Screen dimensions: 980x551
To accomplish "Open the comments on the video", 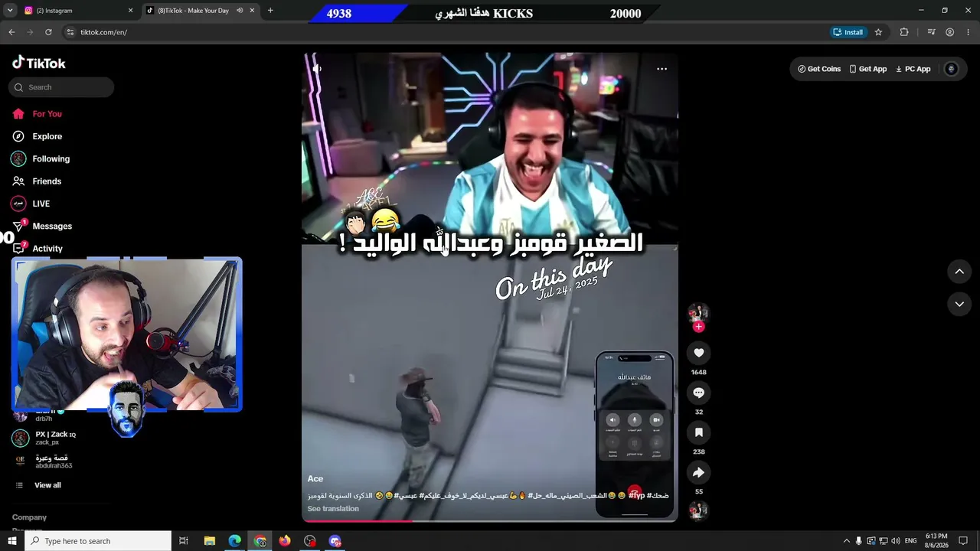I will pos(698,393).
